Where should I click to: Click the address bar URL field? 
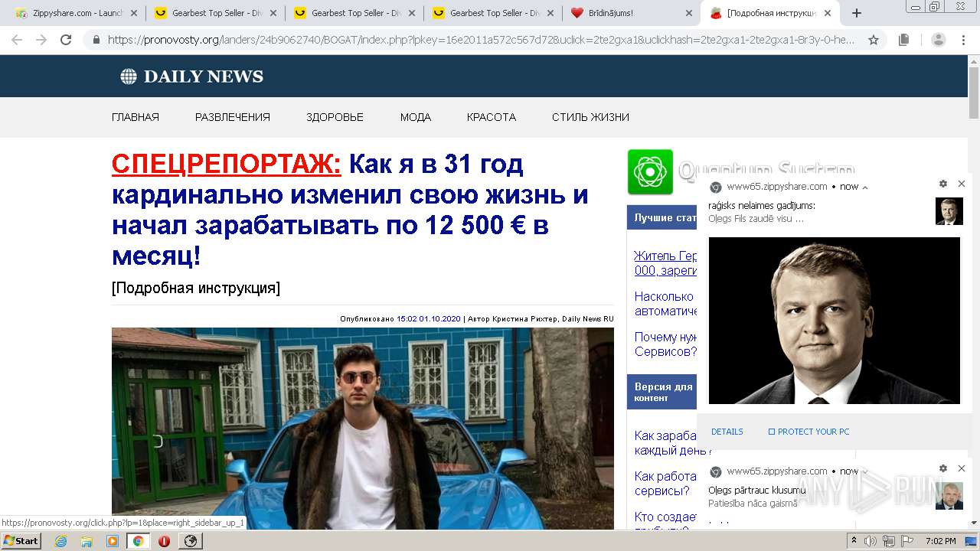[x=481, y=40]
